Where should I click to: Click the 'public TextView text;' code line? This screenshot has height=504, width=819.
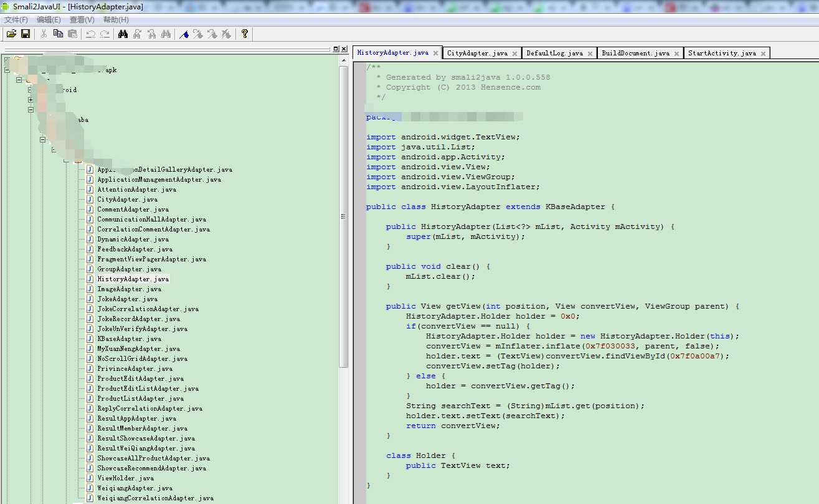(458, 465)
